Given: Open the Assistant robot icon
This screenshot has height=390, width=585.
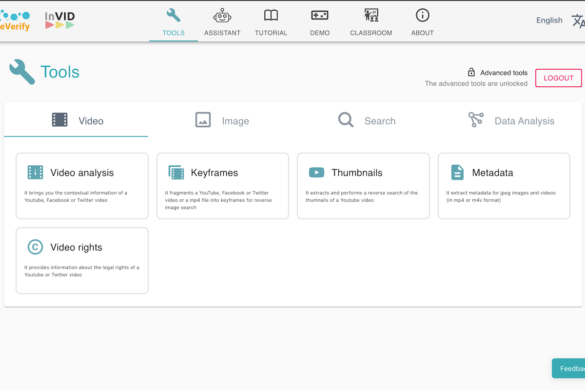Looking at the screenshot, I should (222, 16).
